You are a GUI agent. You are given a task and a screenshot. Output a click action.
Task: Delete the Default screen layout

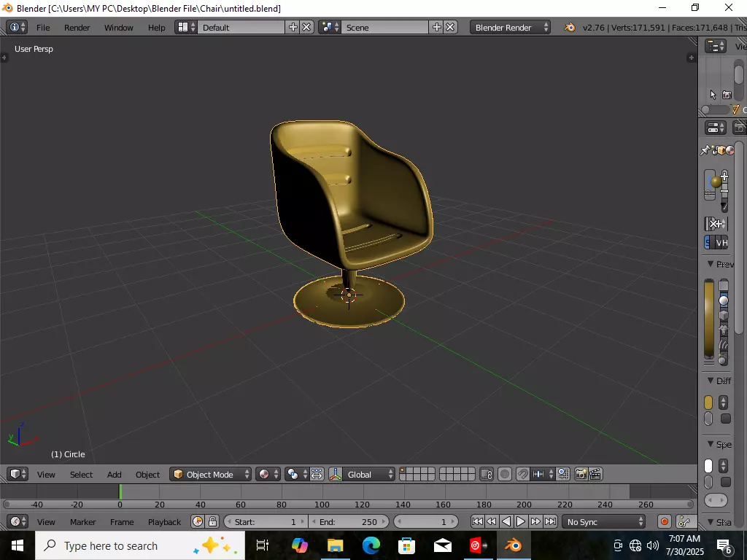click(x=307, y=27)
